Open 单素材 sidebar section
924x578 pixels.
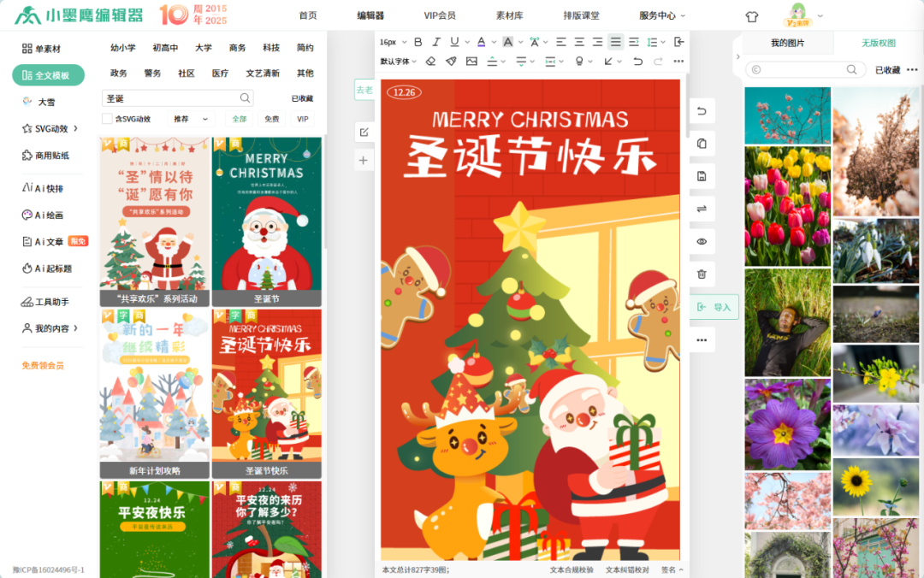click(x=42, y=49)
